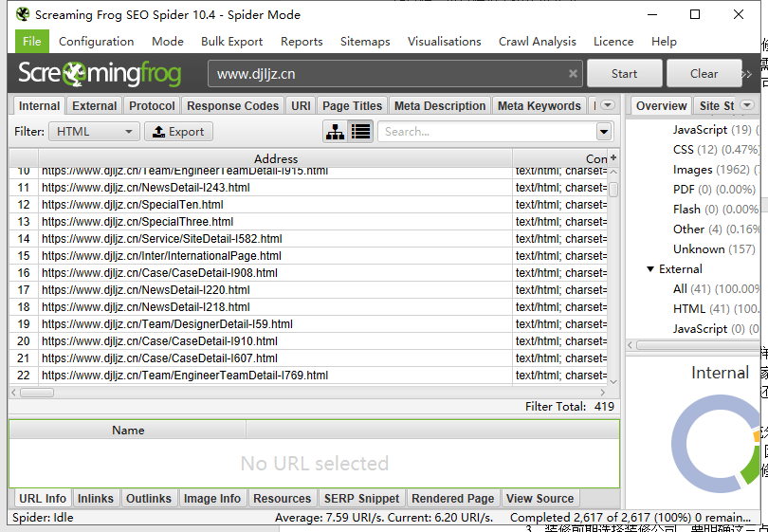Screen dimensions: 768x532
Task: Click the plus icon to add columns
Action: click(x=613, y=158)
